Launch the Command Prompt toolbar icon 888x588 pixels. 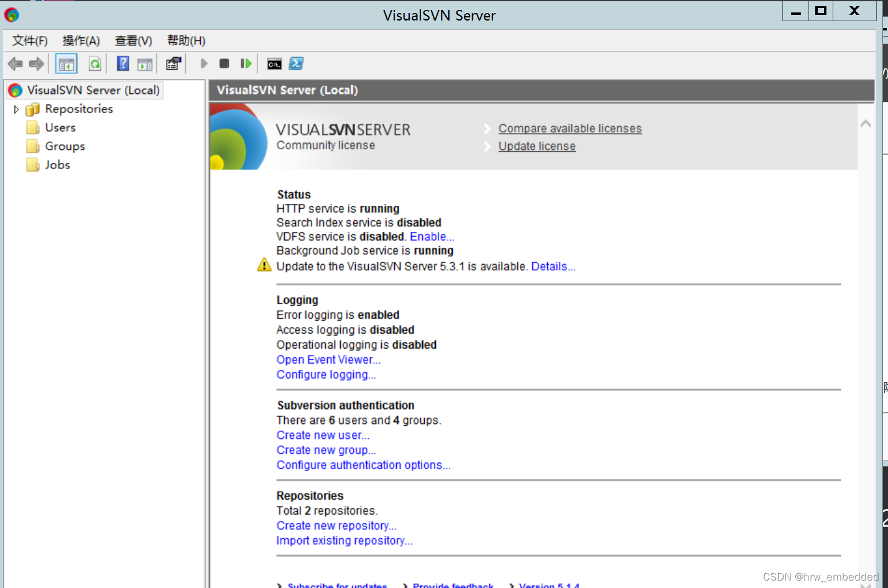point(274,64)
